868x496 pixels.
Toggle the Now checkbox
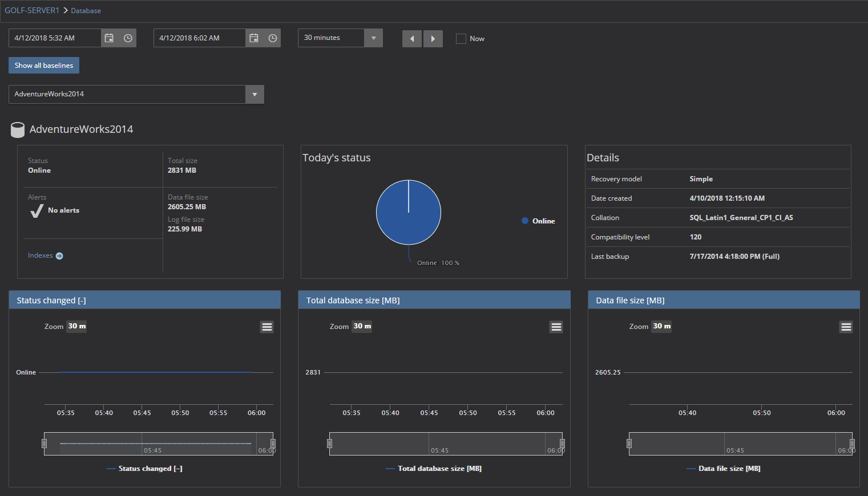(x=461, y=39)
